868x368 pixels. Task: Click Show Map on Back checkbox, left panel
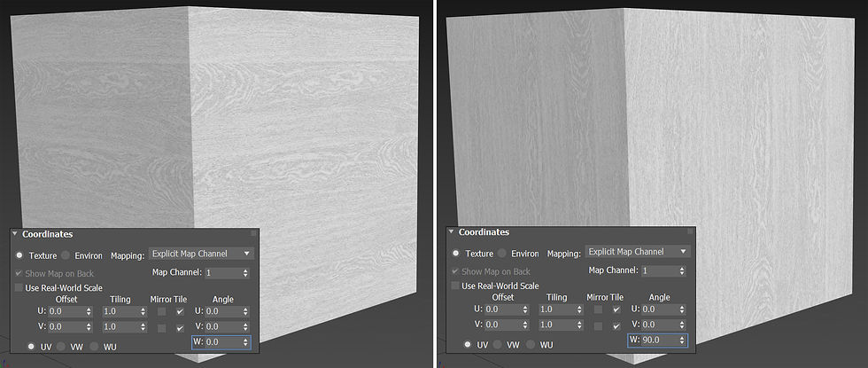(x=19, y=273)
